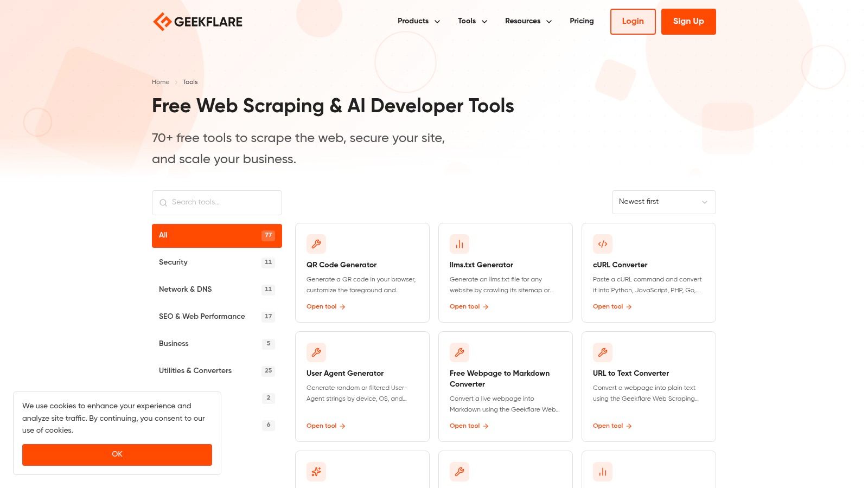Filter by SEO & Web Performance category

(x=217, y=317)
